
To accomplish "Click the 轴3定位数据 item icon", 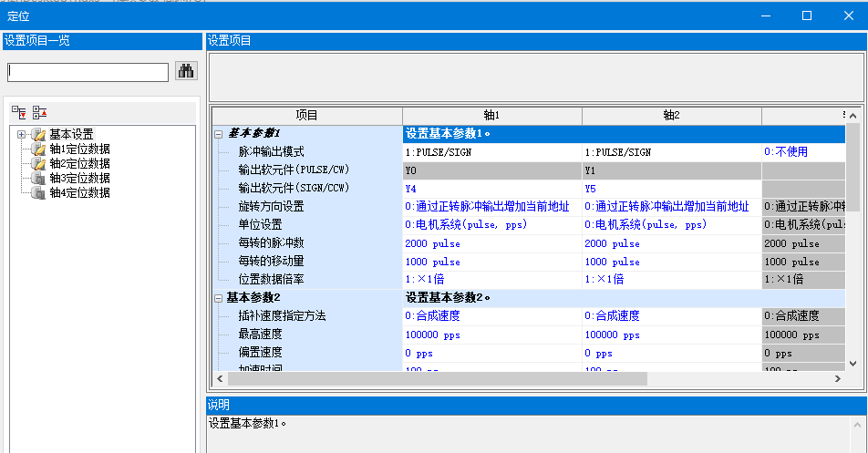I will point(38,179).
